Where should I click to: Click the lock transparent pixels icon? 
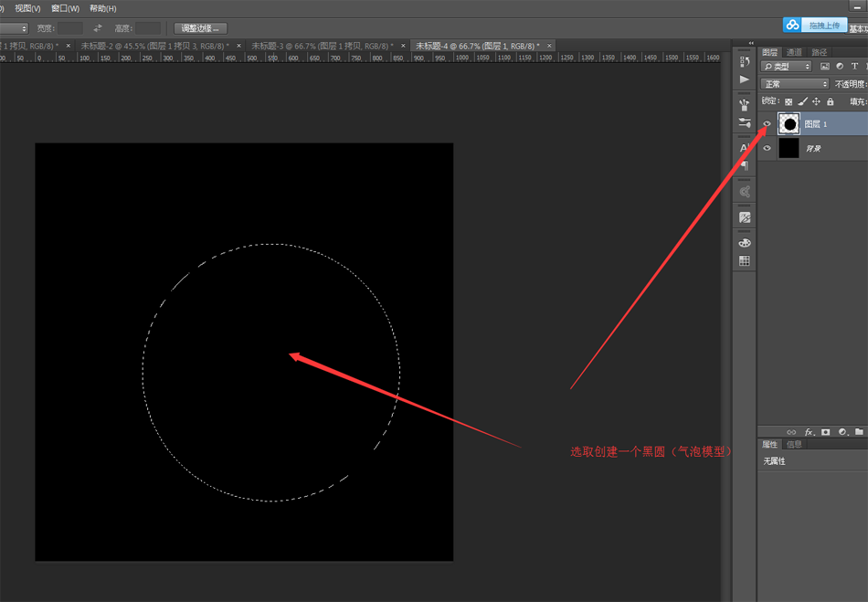click(789, 101)
